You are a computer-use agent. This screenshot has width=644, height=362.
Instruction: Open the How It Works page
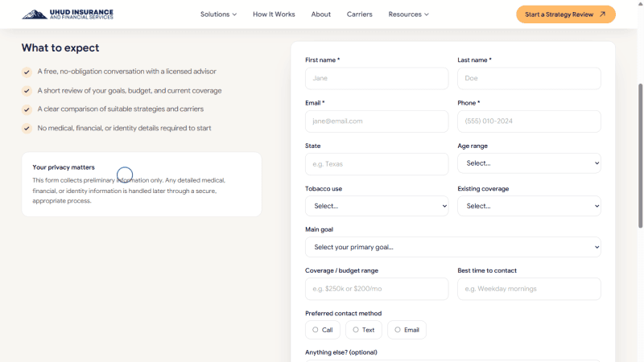tap(274, 14)
